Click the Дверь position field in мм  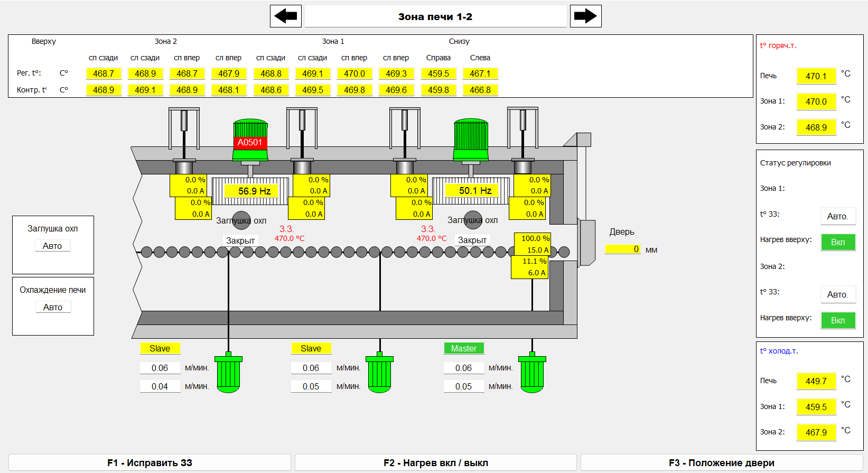[623, 249]
